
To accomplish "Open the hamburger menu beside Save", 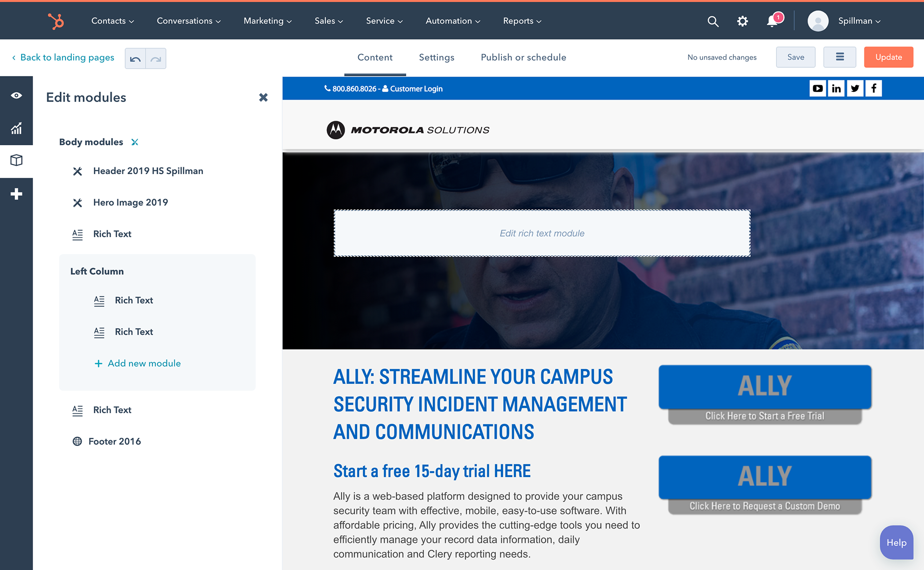I will tap(840, 57).
